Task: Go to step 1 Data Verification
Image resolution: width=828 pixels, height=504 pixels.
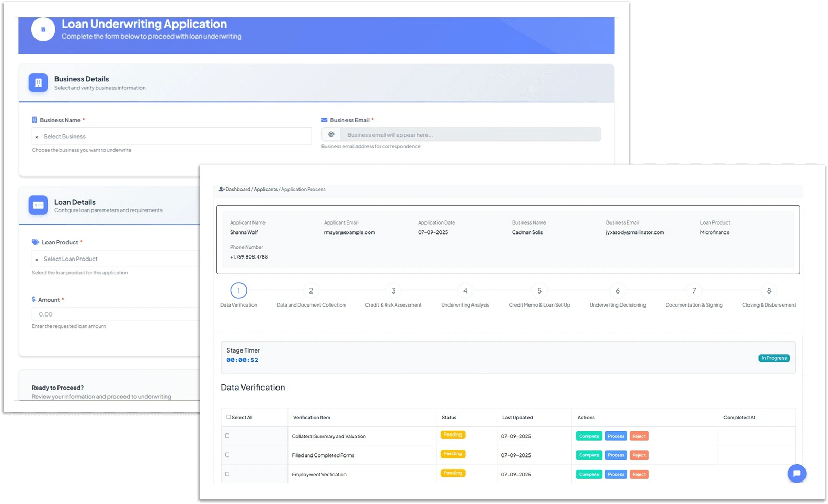Action: pos(238,290)
